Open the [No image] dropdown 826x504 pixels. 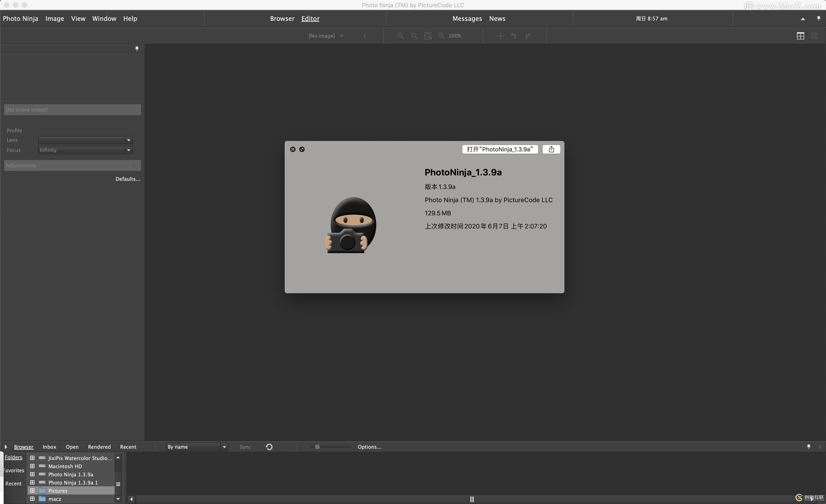click(326, 36)
